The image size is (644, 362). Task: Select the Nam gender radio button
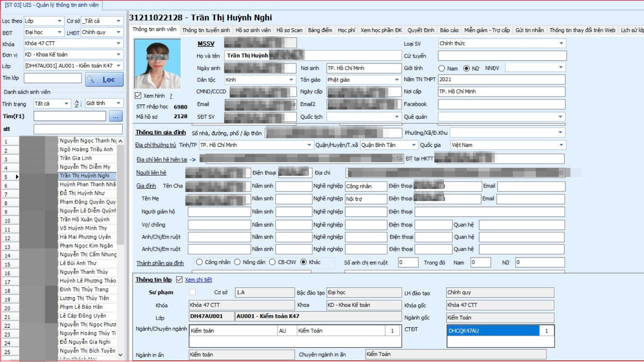(442, 69)
